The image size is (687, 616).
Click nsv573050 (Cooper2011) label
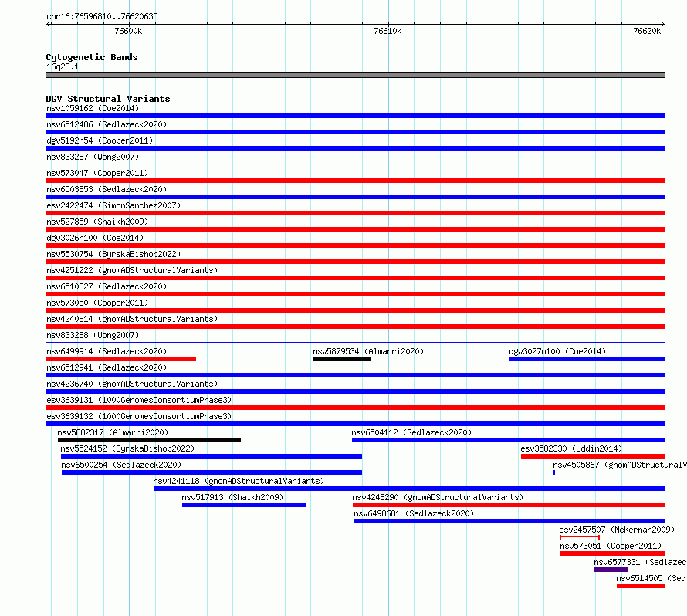pos(97,303)
